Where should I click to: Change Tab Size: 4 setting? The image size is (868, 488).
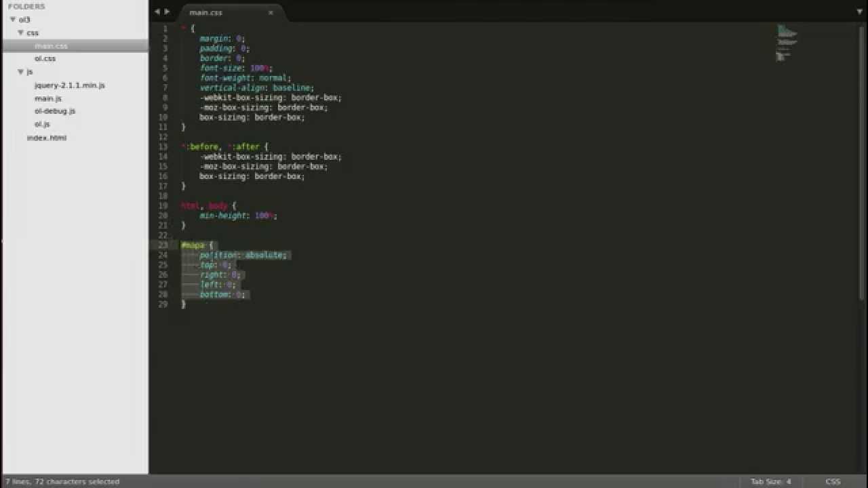[x=770, y=481]
